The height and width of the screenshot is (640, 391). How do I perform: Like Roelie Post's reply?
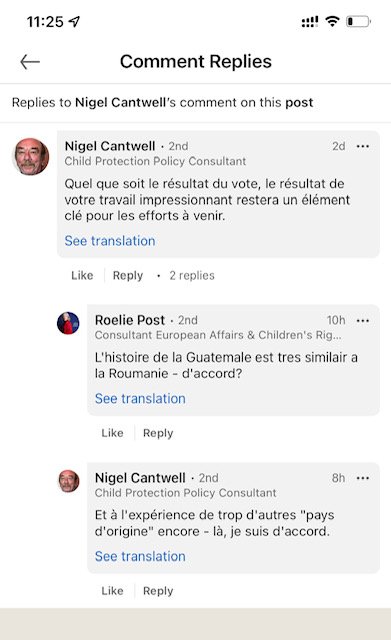pyautogui.click(x=112, y=433)
